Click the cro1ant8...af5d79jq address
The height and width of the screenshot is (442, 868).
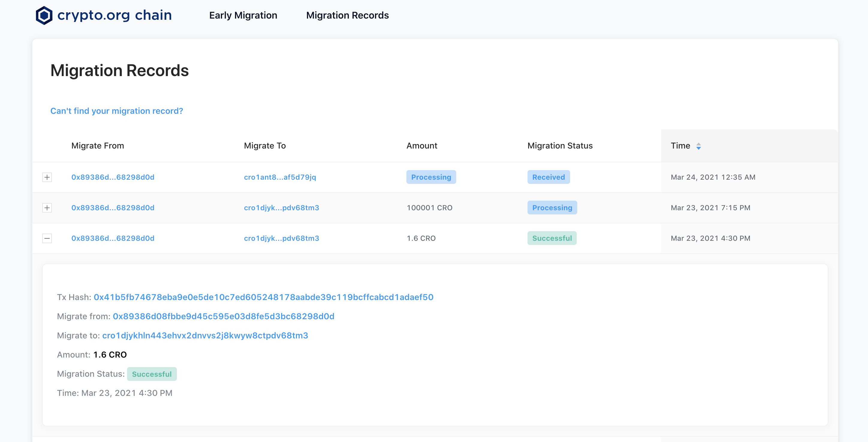280,177
